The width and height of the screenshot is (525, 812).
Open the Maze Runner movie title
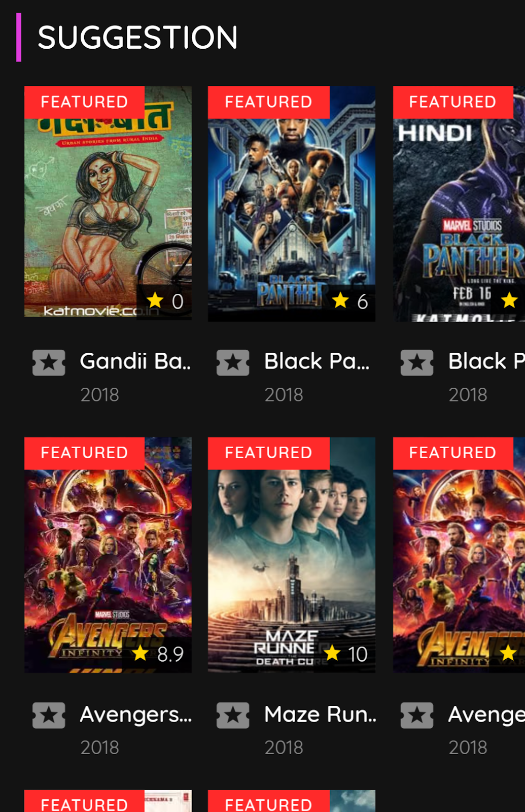click(320, 715)
